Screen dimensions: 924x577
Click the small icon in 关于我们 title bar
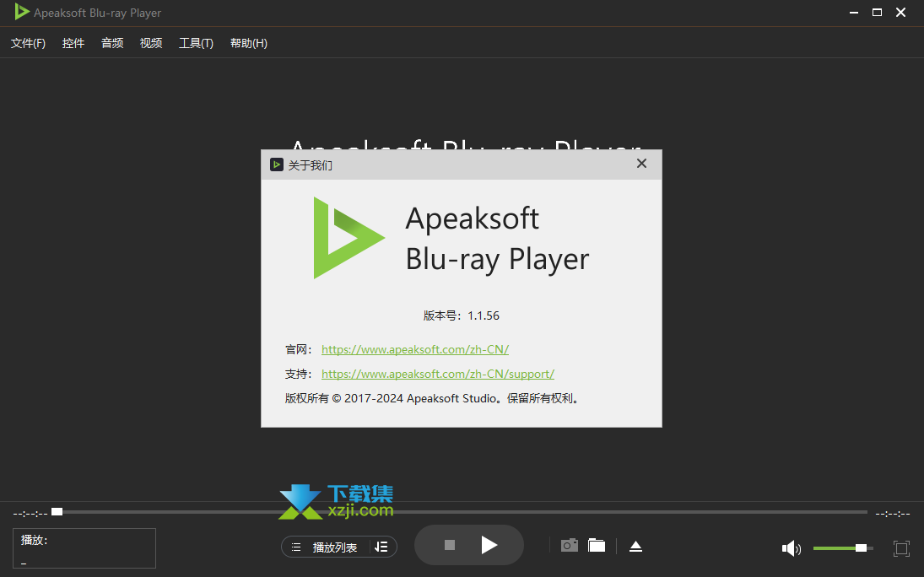point(277,164)
